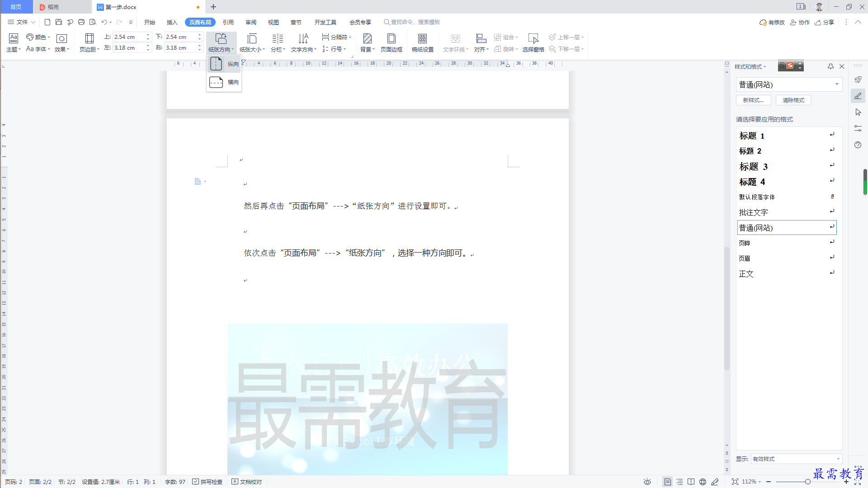This screenshot has width=868, height=488.
Task: Click the top margin 2.54 cm field
Action: 128,37
